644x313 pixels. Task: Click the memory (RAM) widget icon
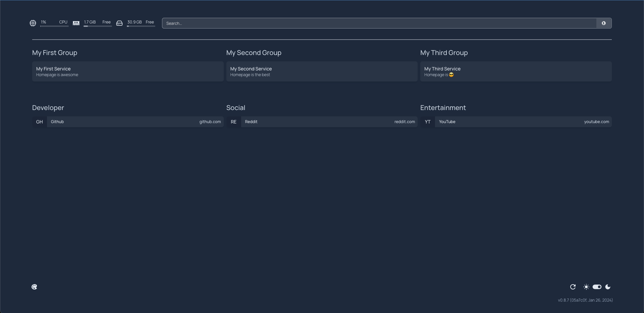click(x=76, y=23)
